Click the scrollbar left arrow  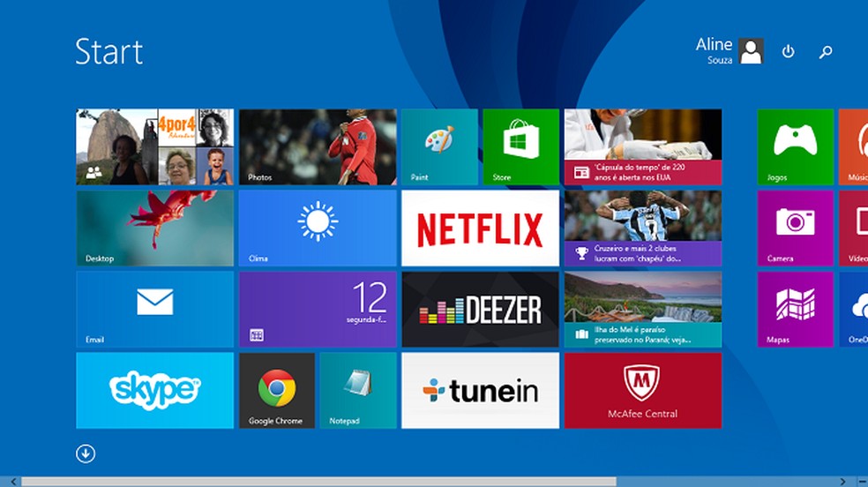point(13,482)
